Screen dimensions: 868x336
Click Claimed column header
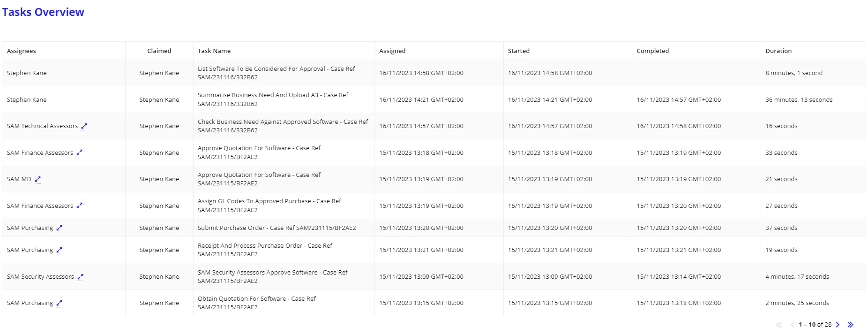(159, 51)
